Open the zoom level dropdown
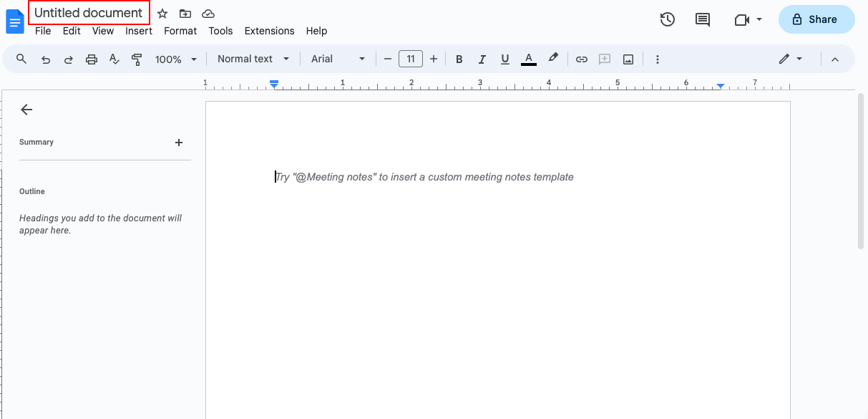 (175, 59)
